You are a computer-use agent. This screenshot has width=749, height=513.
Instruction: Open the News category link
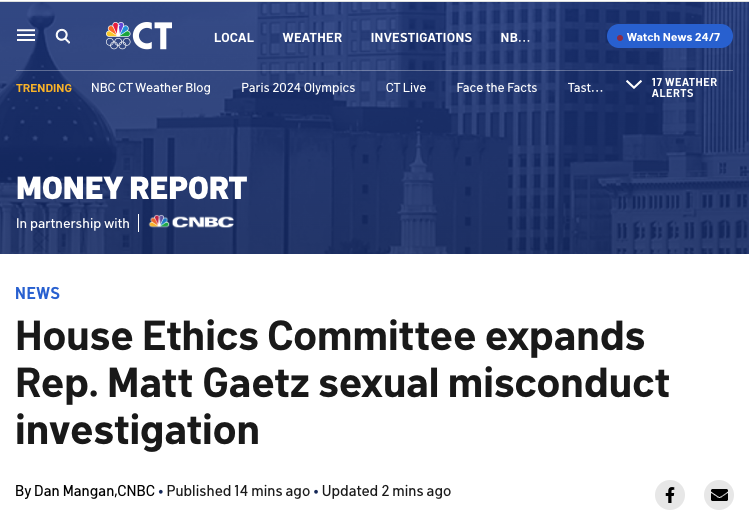pyautogui.click(x=38, y=293)
